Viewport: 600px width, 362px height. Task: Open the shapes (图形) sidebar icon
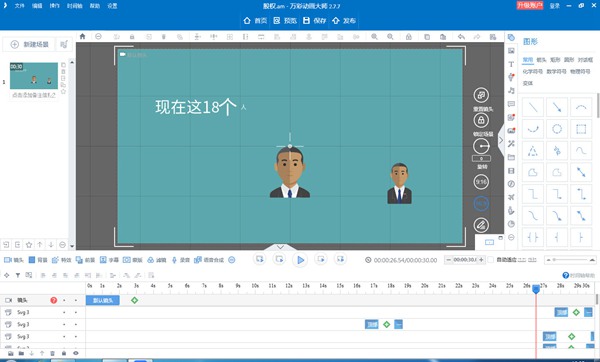pyautogui.click(x=511, y=38)
